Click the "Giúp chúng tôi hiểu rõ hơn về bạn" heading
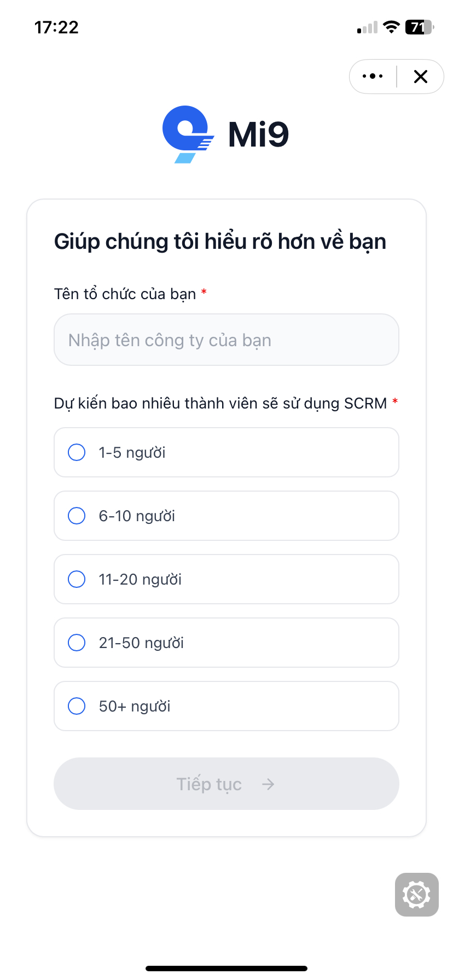 click(x=219, y=241)
